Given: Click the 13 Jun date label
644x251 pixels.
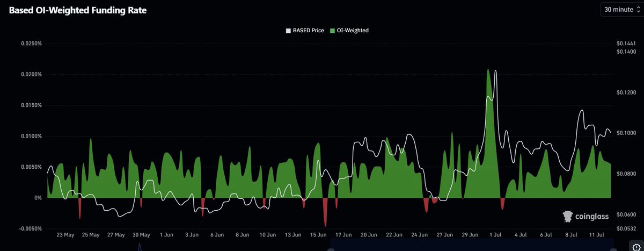Looking at the screenshot, I should 293,235.
